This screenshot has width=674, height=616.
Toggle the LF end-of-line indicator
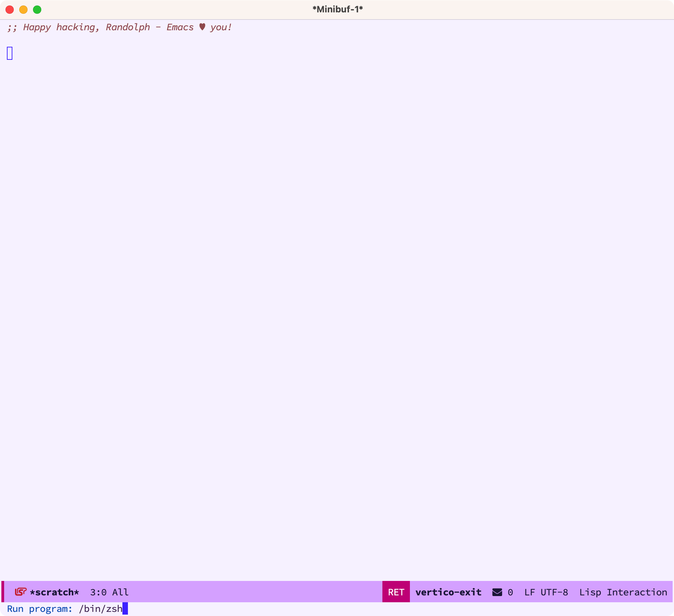(530, 592)
